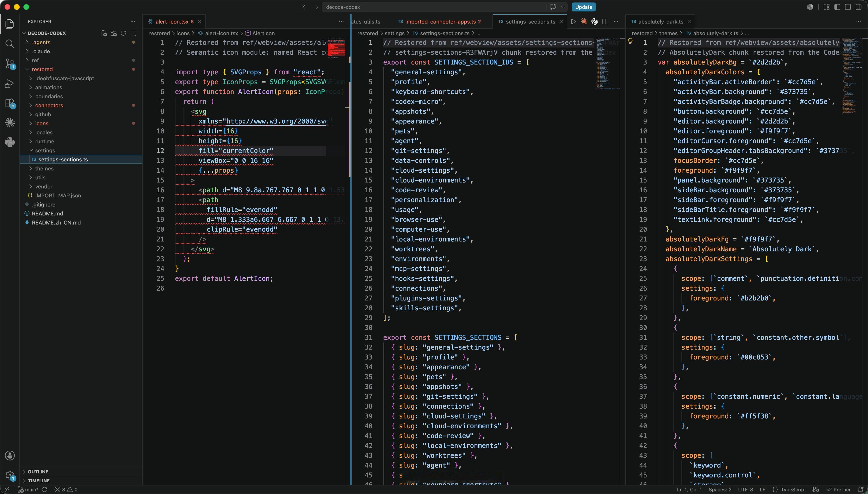868x494 pixels.
Task: Collapse all folders in Explorer
Action: point(133,33)
